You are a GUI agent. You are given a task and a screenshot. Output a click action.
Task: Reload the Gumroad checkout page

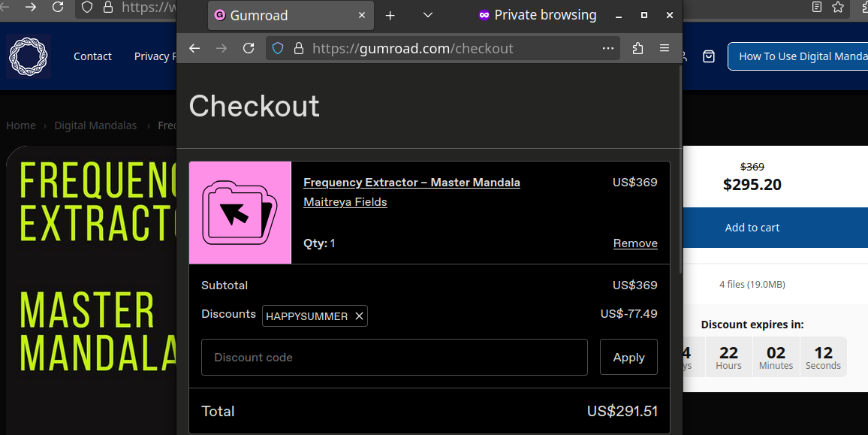coord(249,48)
